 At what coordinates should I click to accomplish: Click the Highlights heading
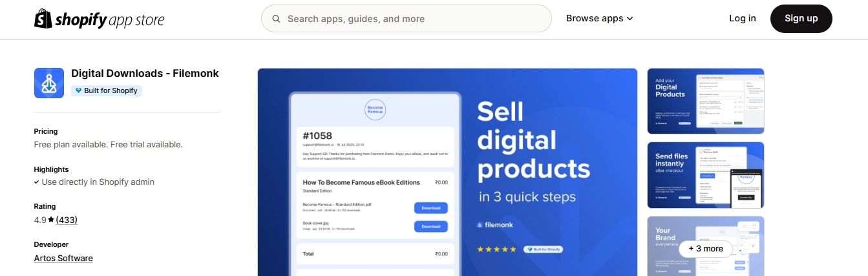(51, 169)
